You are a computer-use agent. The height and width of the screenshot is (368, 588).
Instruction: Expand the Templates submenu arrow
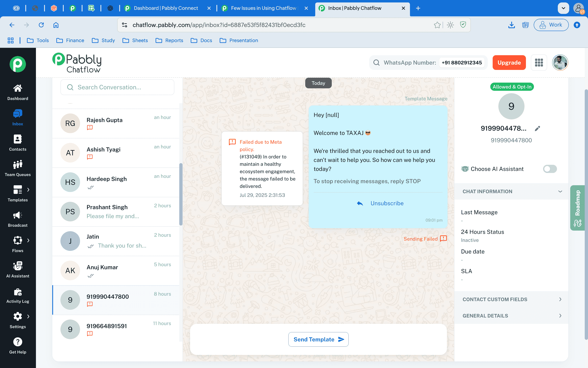pyautogui.click(x=28, y=190)
